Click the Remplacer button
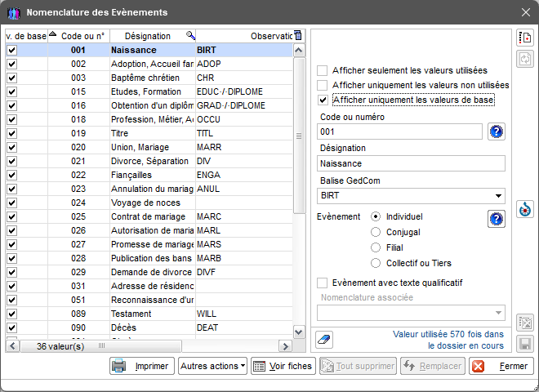 tap(433, 366)
